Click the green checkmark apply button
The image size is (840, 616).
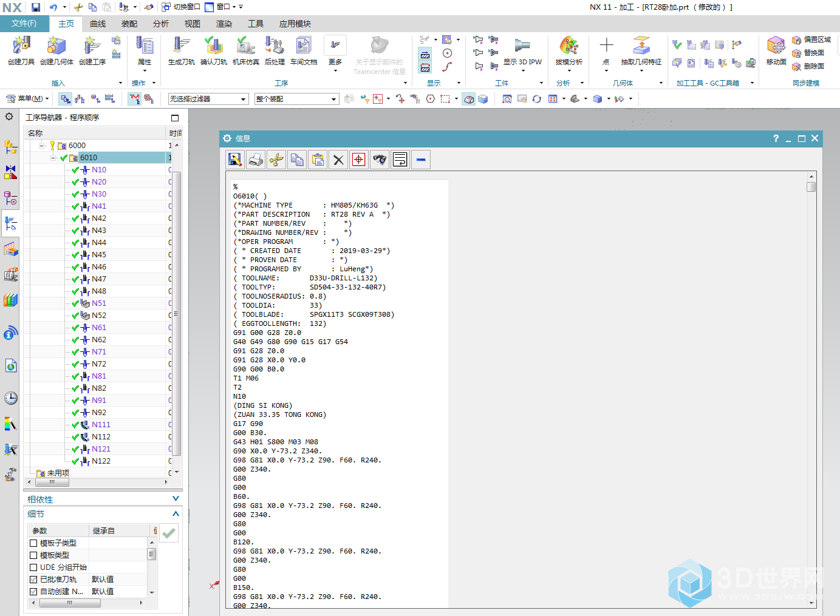click(169, 533)
